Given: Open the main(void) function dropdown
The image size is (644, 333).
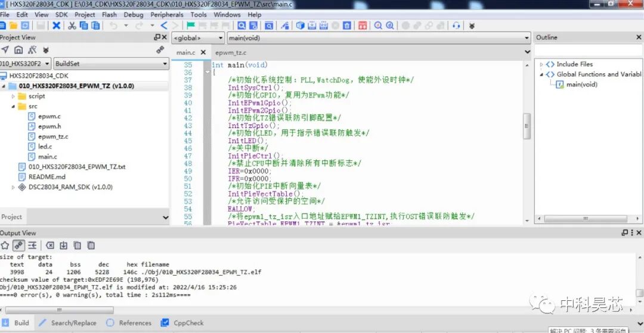Looking at the screenshot, I should click(527, 38).
